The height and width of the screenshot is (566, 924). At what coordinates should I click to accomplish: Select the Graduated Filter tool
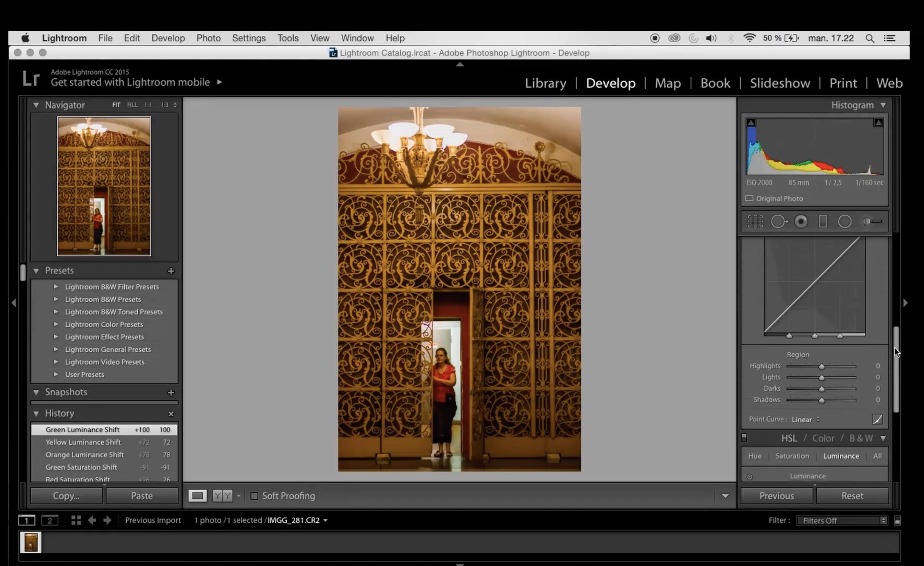click(823, 221)
